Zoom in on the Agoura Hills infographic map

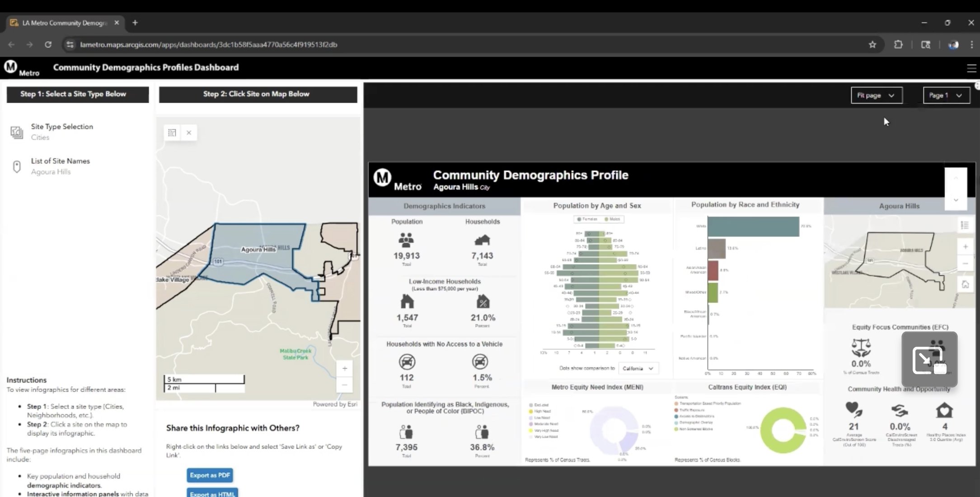tap(965, 246)
